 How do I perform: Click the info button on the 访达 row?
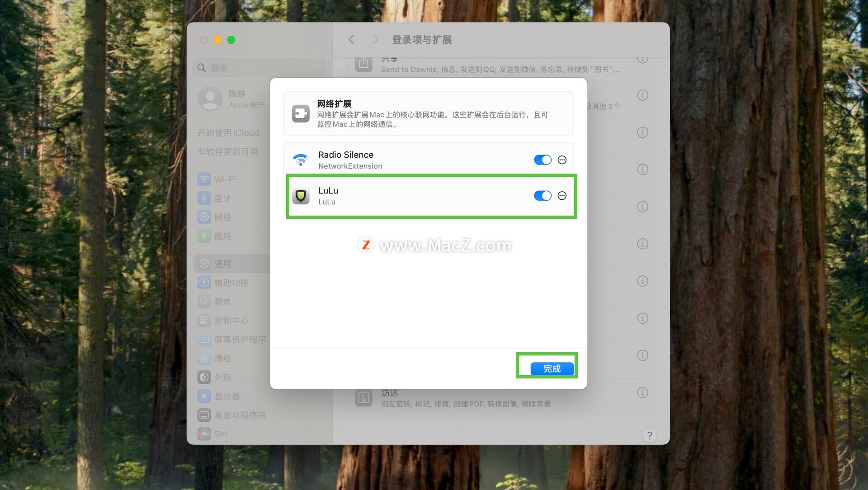642,392
